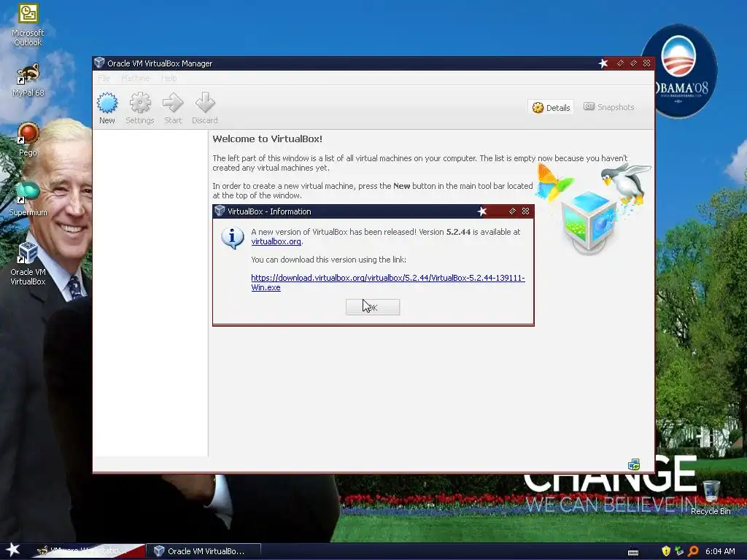Click the star Start button on taskbar
Viewport: 747px width, 560px height.
pos(13,551)
